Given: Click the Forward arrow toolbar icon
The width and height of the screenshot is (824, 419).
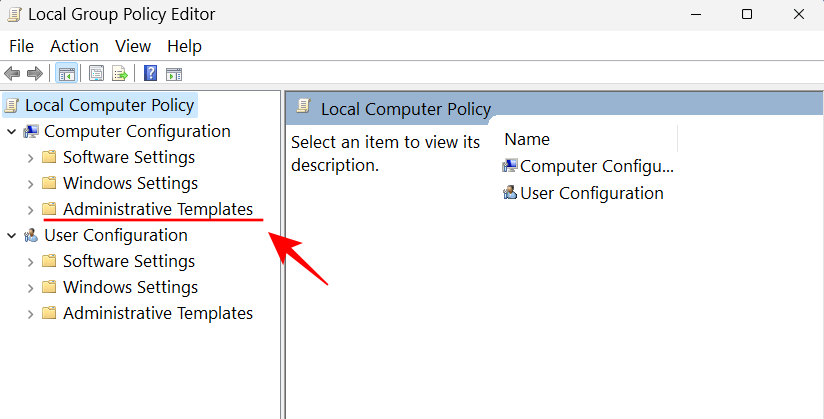Looking at the screenshot, I should (x=34, y=73).
